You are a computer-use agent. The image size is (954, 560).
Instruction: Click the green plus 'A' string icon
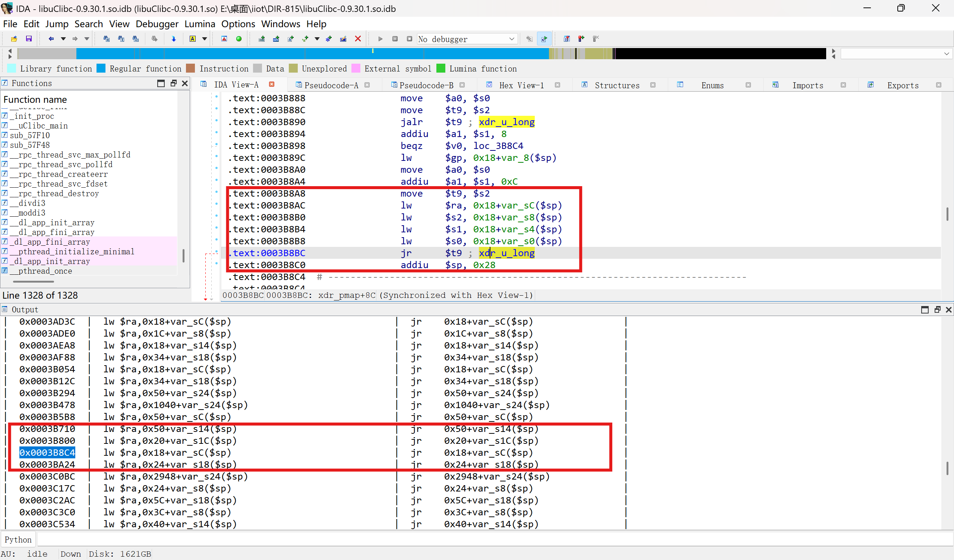[291, 39]
